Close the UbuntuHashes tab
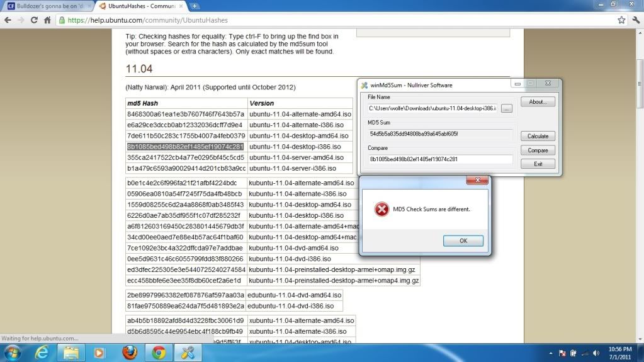Screen dimensions: 644x362 tap(181, 6)
